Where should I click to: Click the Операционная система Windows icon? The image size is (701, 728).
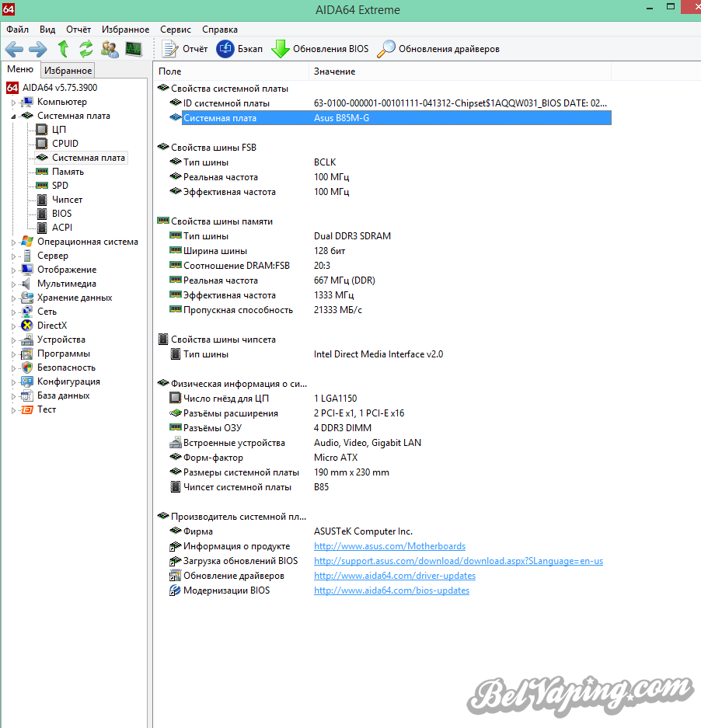(x=27, y=242)
